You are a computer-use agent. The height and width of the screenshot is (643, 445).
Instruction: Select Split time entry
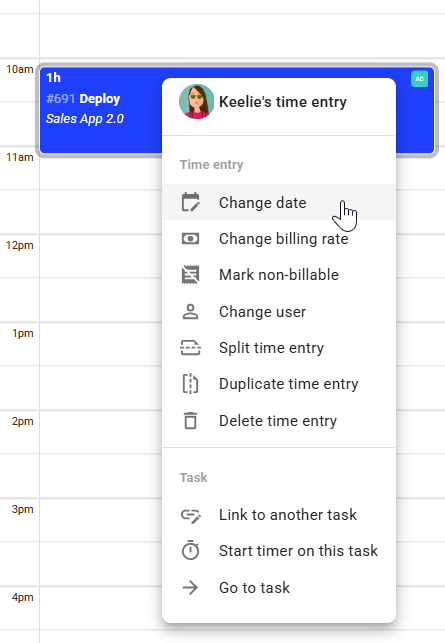tap(279, 348)
